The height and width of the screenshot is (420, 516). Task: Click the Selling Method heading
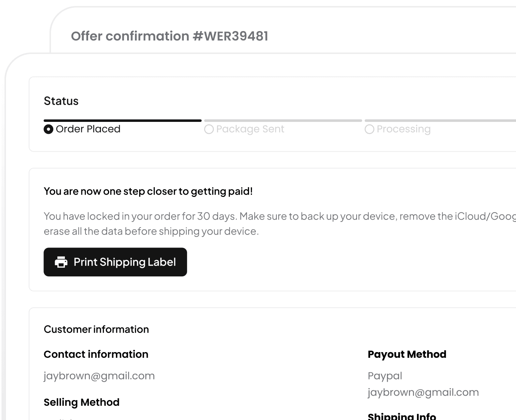(81, 402)
